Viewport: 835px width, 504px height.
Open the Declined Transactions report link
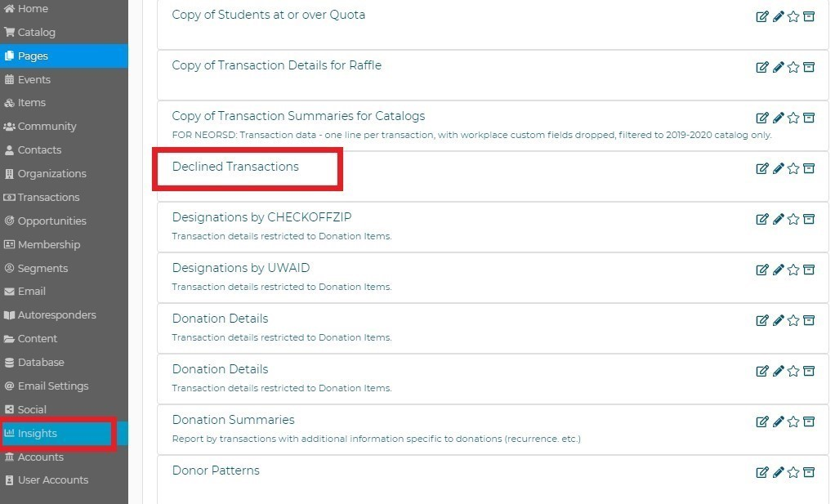click(x=235, y=167)
